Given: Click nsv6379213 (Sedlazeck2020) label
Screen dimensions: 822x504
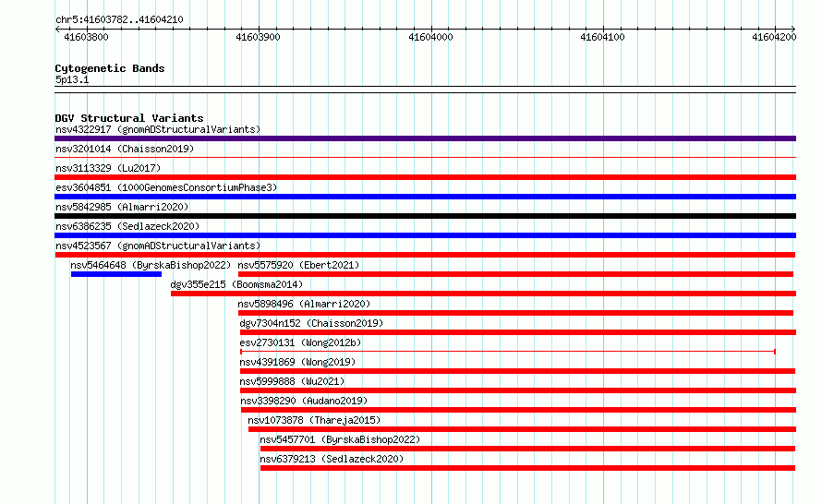Looking at the screenshot, I should coord(332,459).
